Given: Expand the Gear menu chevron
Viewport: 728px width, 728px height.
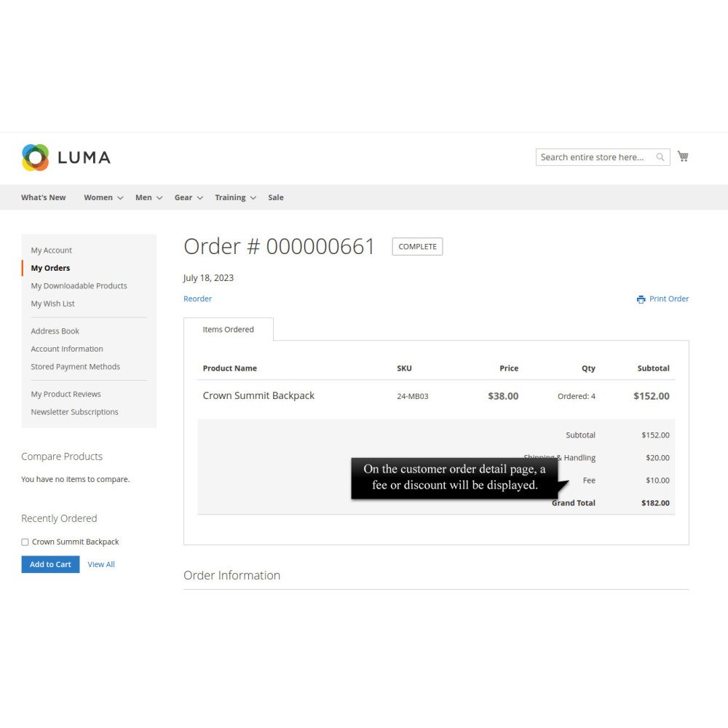Looking at the screenshot, I should [199, 198].
